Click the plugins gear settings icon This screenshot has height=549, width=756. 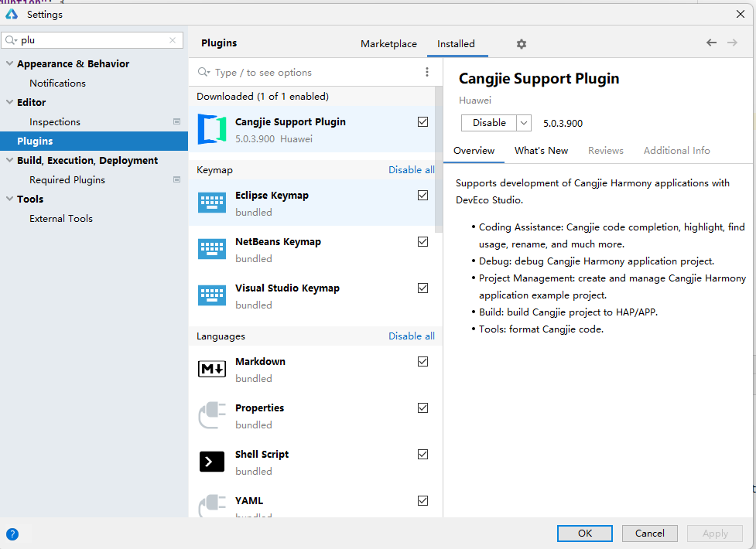[522, 44]
